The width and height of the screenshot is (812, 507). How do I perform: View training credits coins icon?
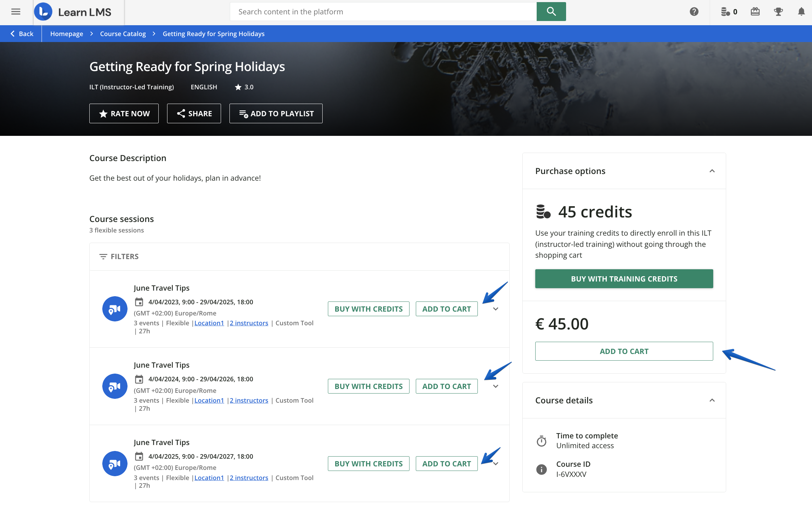tap(725, 12)
